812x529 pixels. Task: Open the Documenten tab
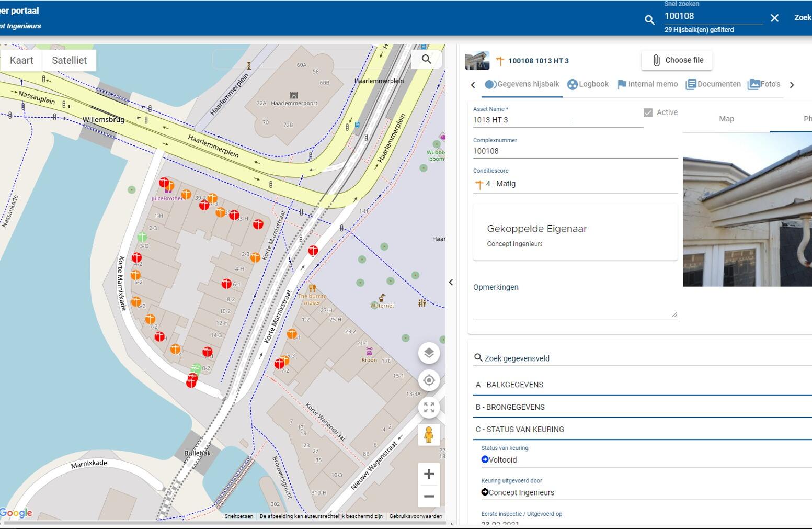click(x=713, y=84)
